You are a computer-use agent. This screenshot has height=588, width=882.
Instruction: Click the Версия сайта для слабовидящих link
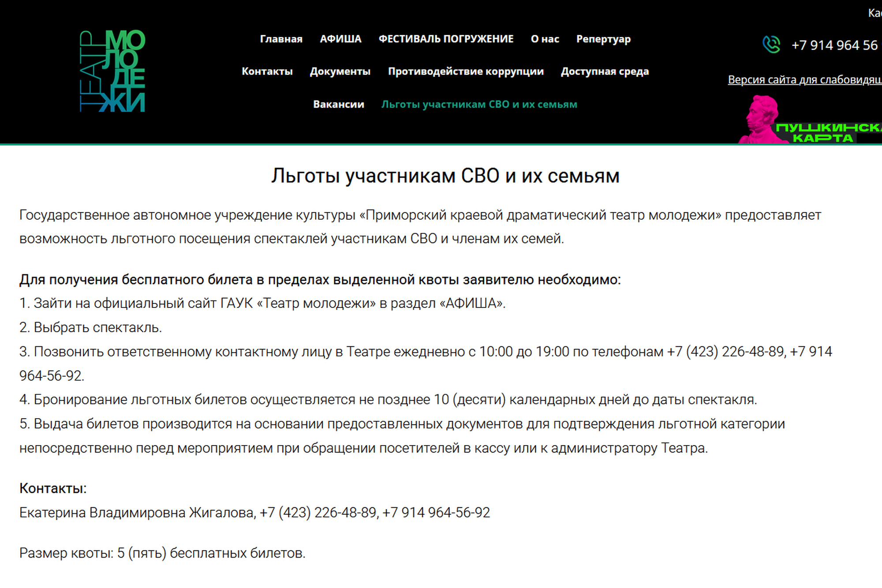point(804,80)
